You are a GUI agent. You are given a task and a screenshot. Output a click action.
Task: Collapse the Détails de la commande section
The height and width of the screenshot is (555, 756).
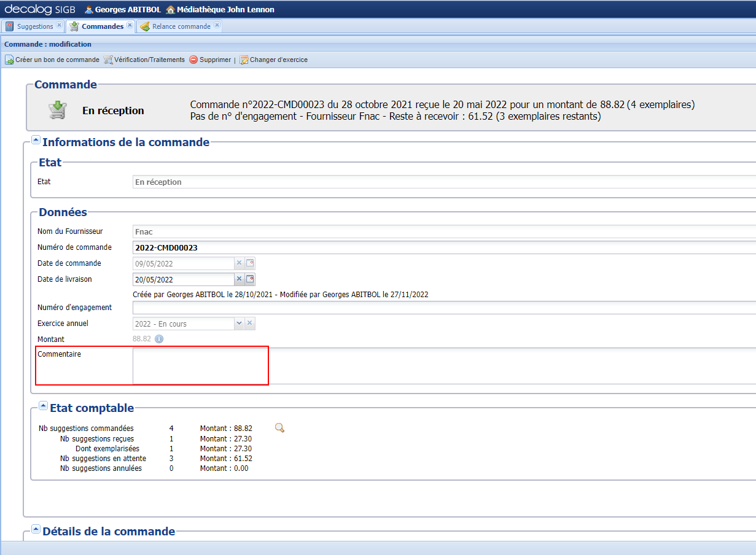click(x=36, y=528)
